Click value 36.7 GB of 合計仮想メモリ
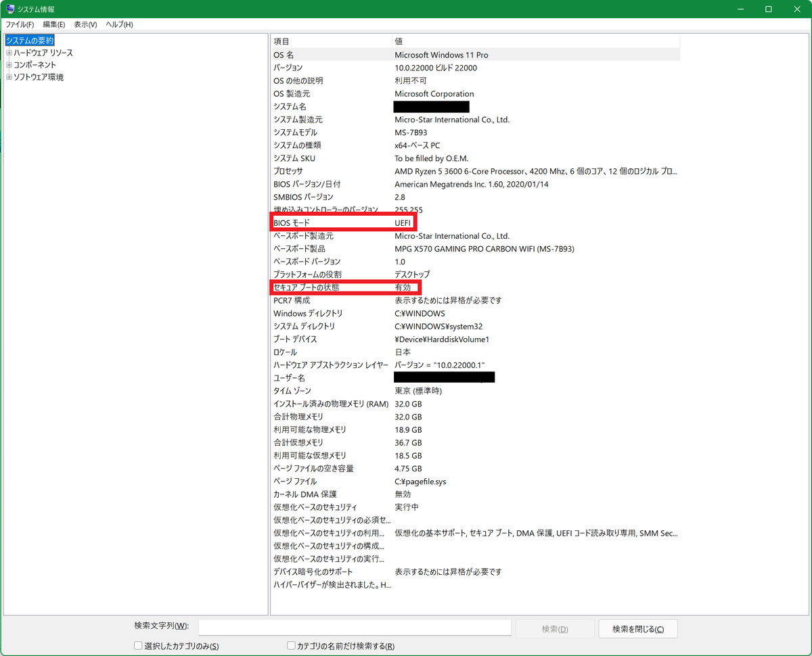 tap(408, 442)
